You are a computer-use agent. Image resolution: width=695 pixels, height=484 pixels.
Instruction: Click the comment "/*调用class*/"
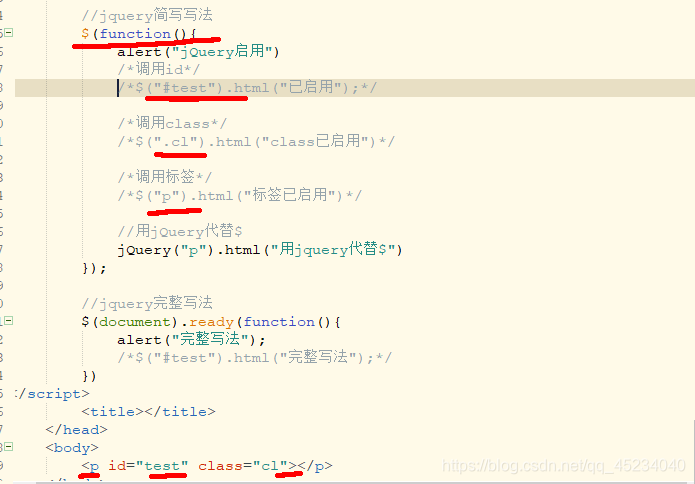coord(172,123)
